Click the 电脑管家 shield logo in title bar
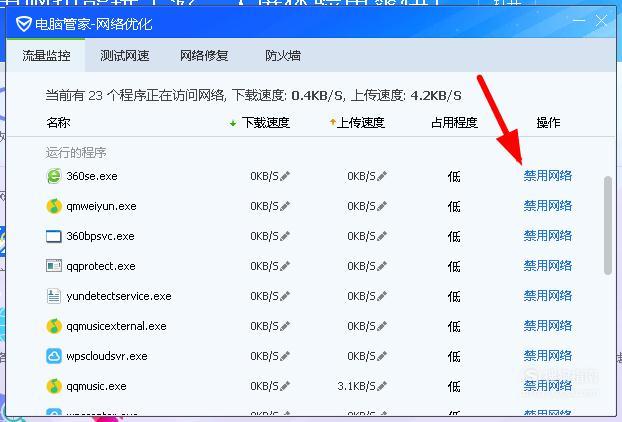 coord(23,24)
